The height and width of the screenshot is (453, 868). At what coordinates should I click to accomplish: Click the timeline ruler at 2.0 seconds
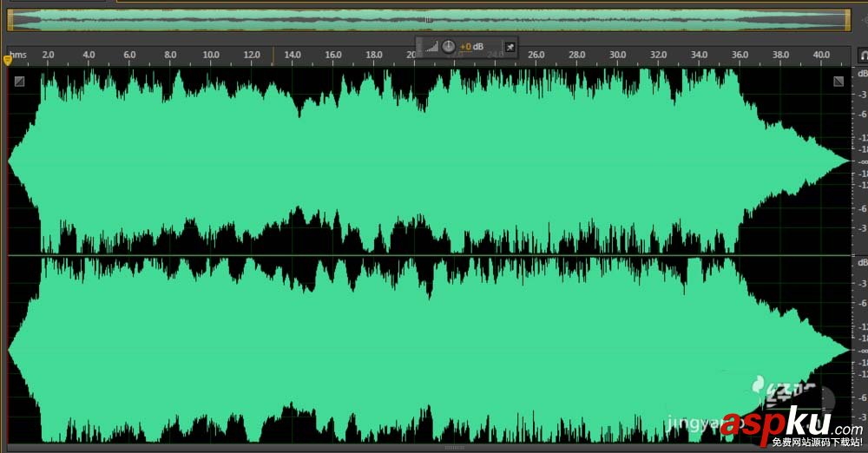click(48, 55)
